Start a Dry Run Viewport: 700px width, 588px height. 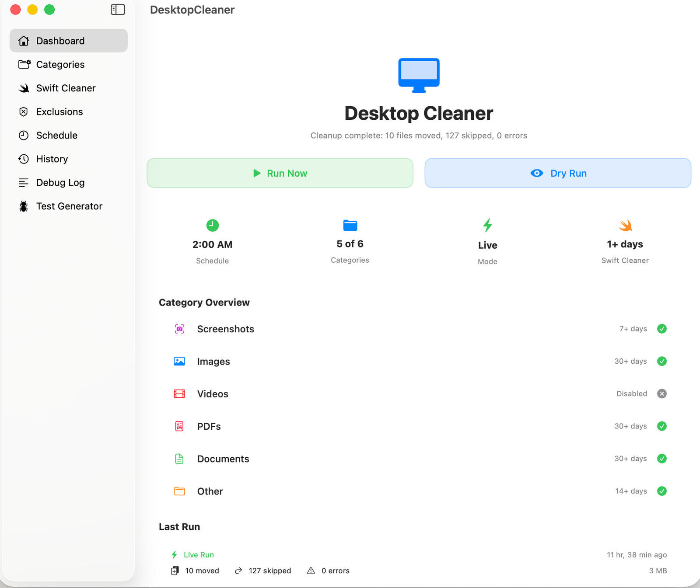[x=557, y=173]
